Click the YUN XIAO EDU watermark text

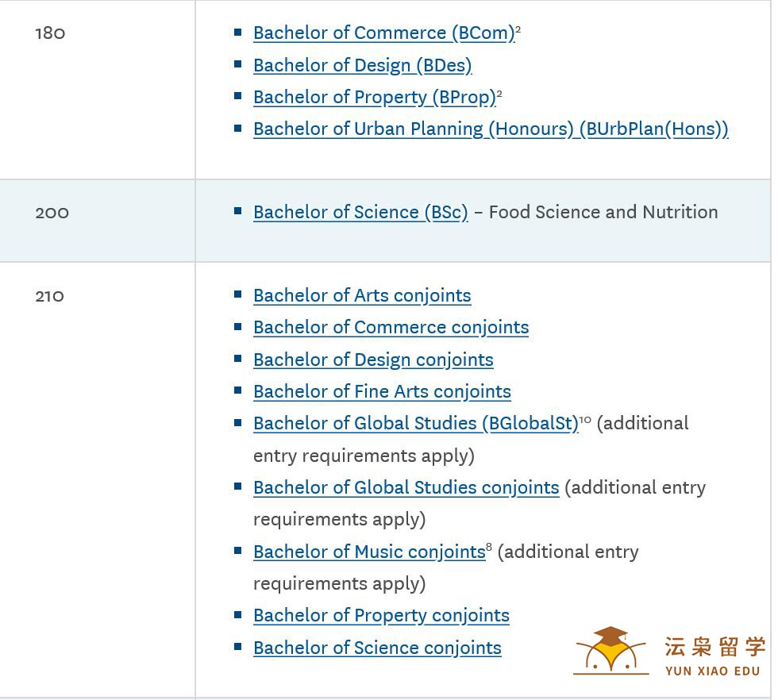713,671
